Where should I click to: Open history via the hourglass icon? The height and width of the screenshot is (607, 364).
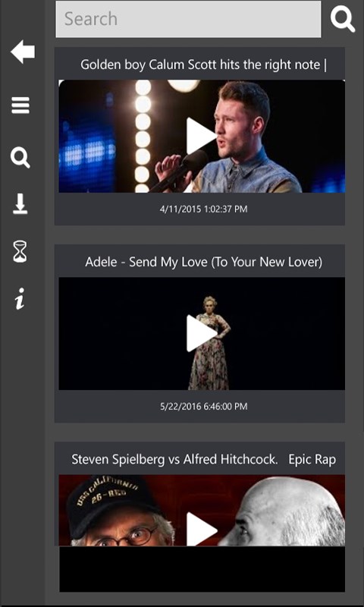click(x=20, y=252)
